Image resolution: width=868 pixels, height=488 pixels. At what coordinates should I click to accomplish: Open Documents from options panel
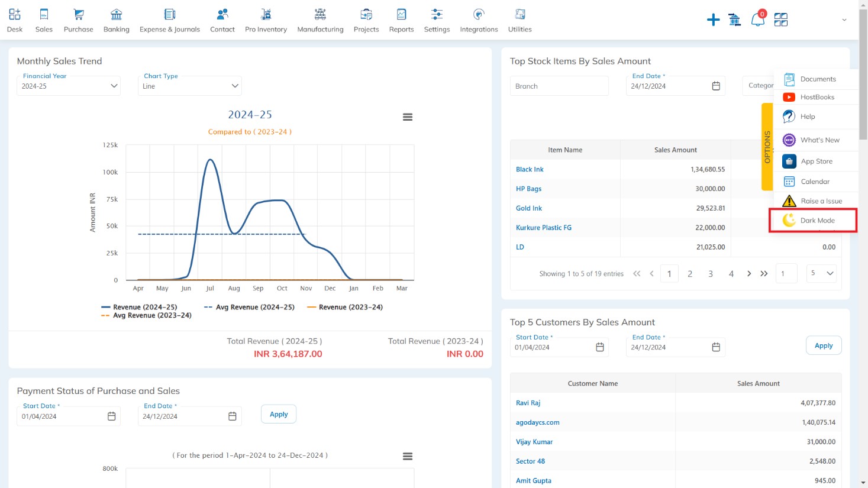[x=816, y=79]
